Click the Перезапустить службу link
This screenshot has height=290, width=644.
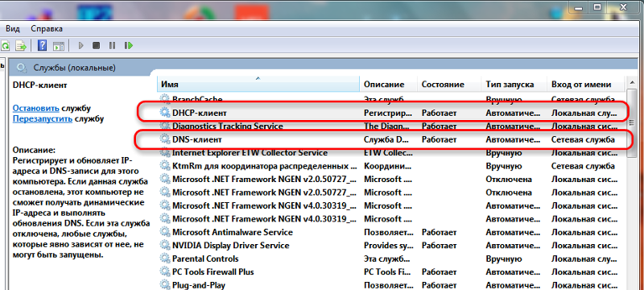click(x=43, y=119)
